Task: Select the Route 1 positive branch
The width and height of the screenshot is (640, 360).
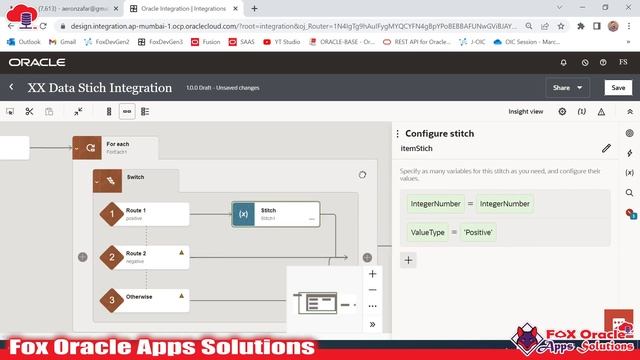Action: point(144,214)
